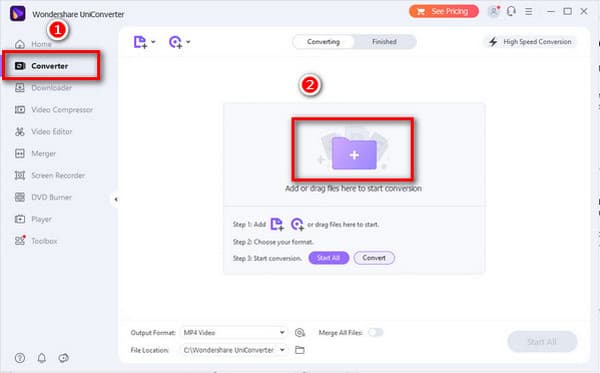Click 'Add or drag files here to start conversion' text
Viewport: 600px width, 373px height.
click(x=353, y=189)
